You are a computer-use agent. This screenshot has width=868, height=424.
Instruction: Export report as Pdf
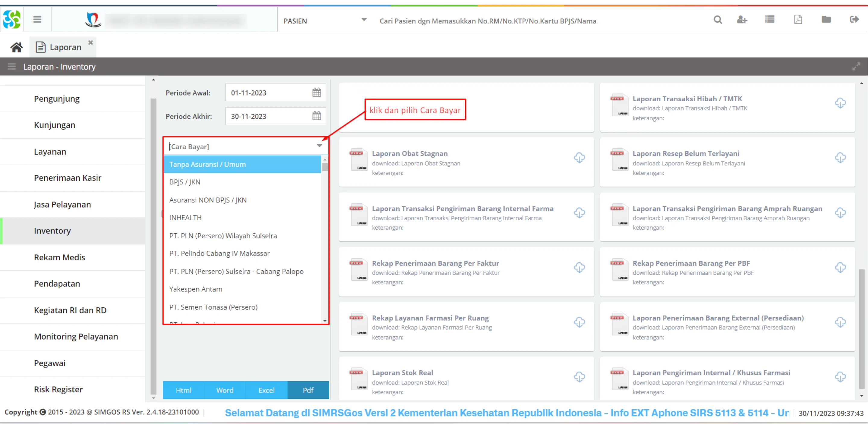308,390
